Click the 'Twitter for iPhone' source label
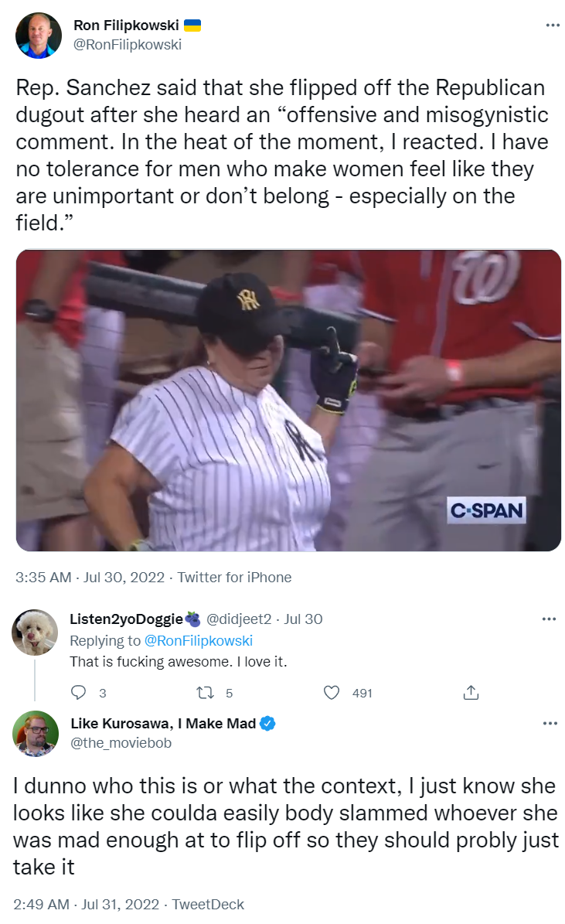The height and width of the screenshot is (924, 565). (x=234, y=577)
